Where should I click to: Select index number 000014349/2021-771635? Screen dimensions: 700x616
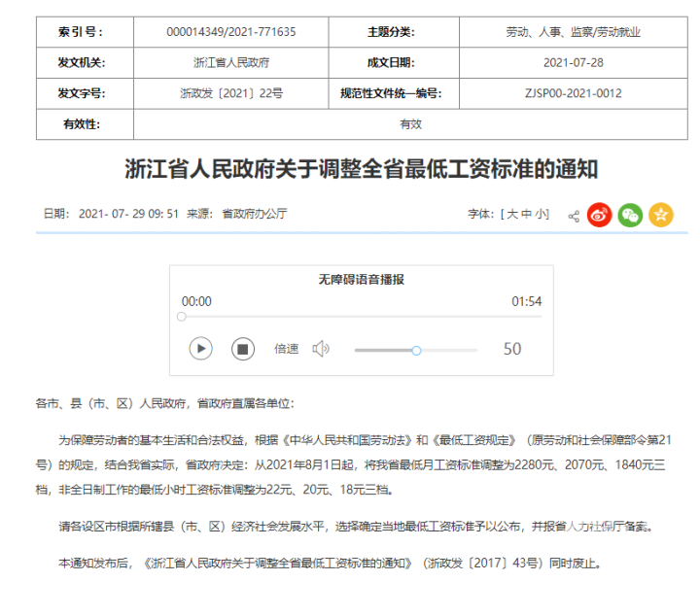click(230, 32)
